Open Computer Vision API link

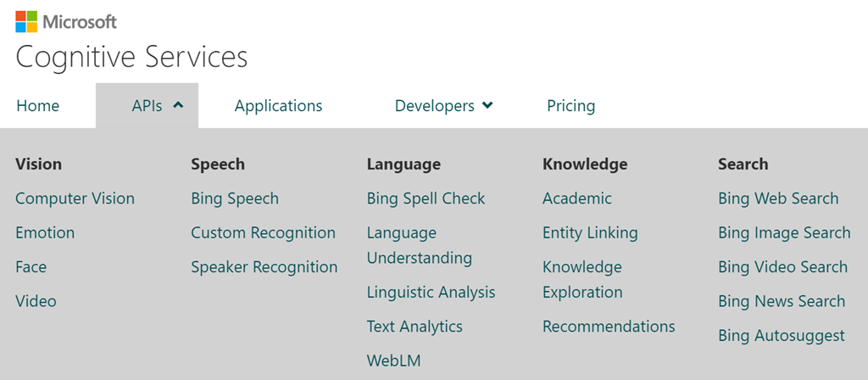[75, 198]
